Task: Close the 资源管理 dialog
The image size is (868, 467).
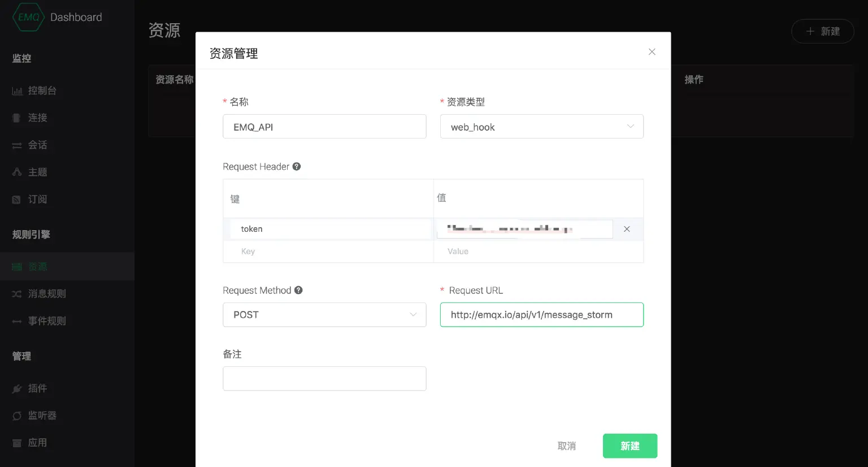Action: tap(652, 52)
